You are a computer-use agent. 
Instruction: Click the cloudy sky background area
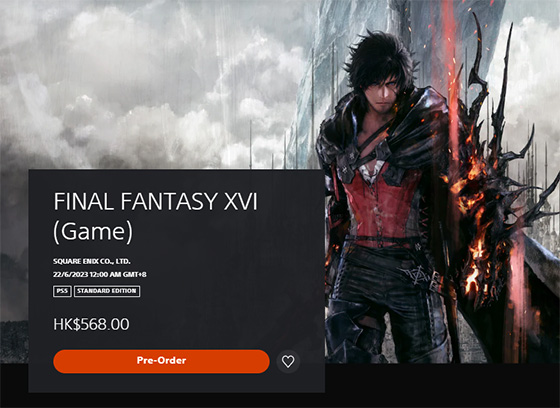point(143,82)
